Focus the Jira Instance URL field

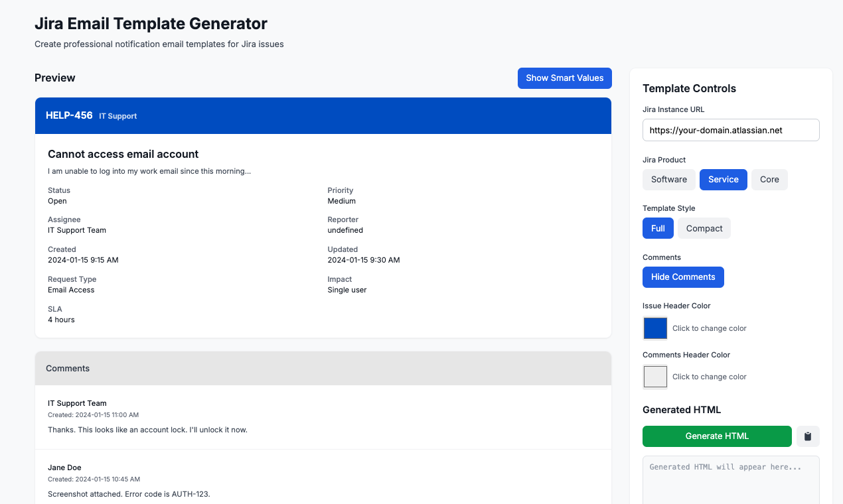(731, 130)
